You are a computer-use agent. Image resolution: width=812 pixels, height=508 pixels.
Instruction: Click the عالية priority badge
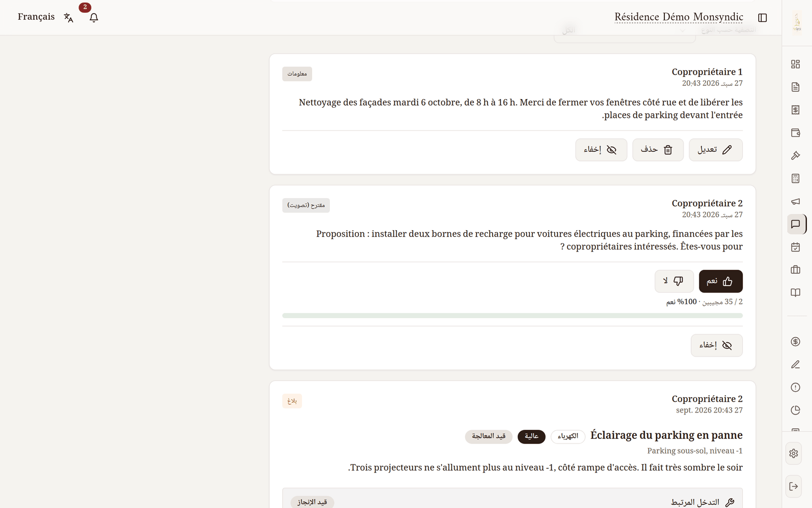531,436
